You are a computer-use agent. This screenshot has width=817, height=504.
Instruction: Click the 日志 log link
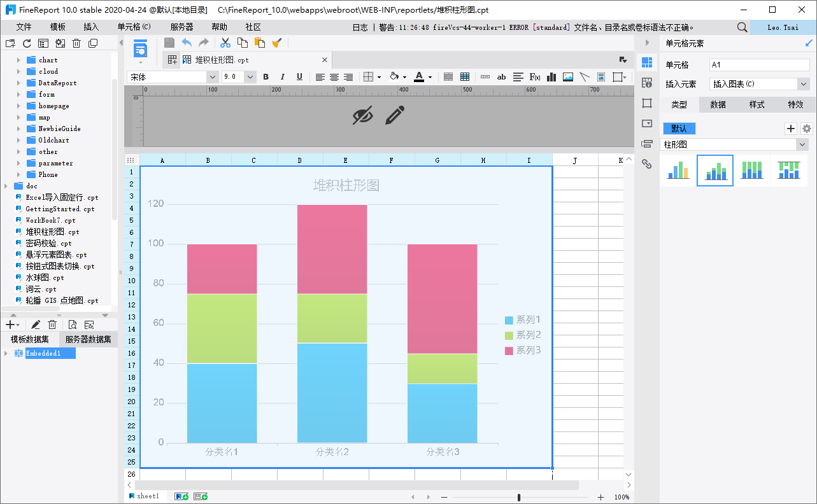(x=360, y=27)
